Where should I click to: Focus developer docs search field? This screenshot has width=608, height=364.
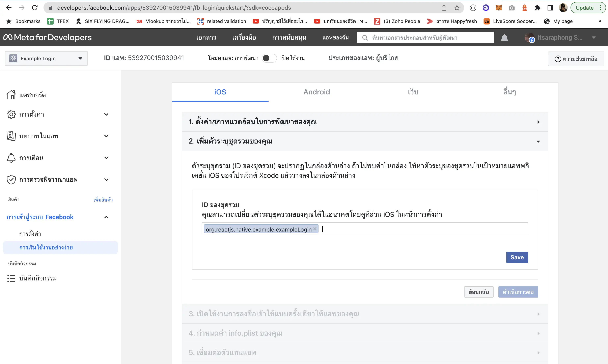coord(425,37)
